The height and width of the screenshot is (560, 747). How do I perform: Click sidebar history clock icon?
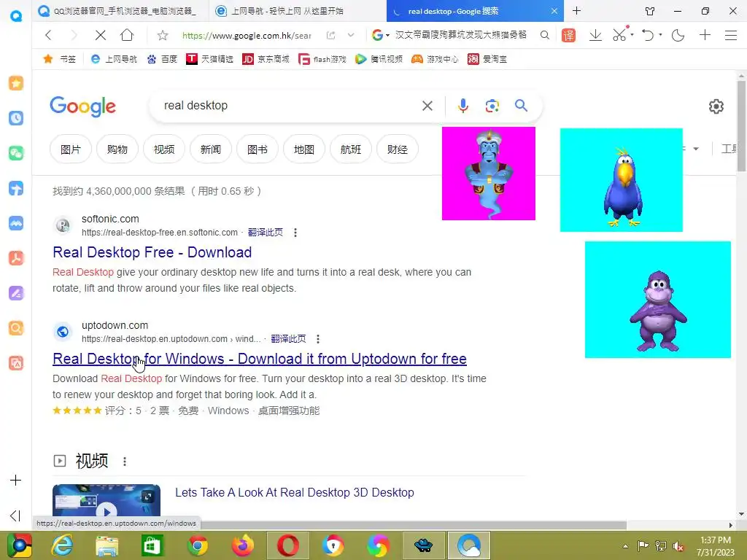point(16,118)
